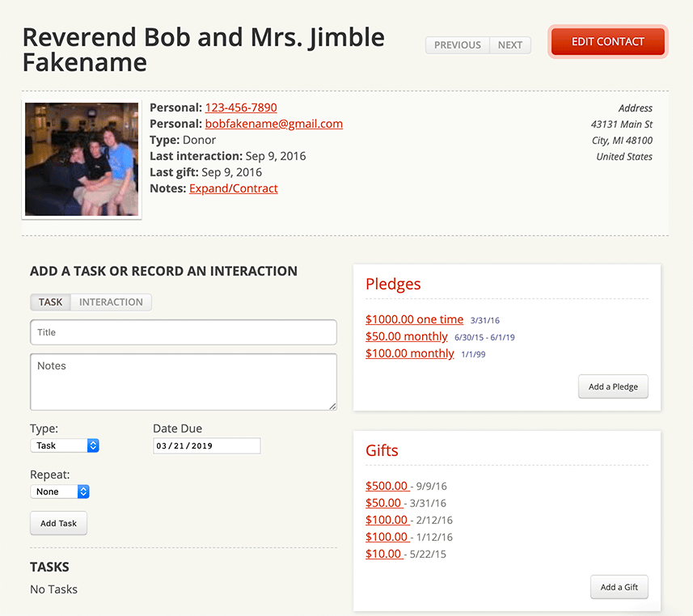Open the Type dropdown

coord(65,445)
